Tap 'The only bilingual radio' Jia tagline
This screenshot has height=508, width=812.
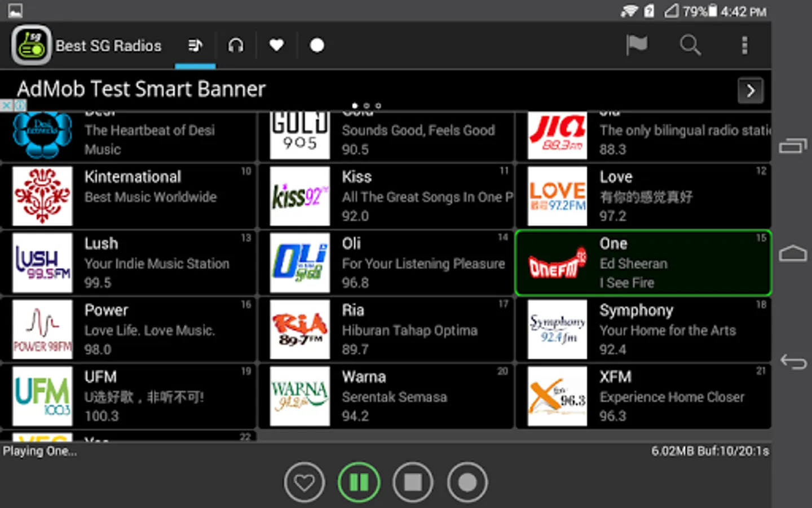click(x=685, y=130)
